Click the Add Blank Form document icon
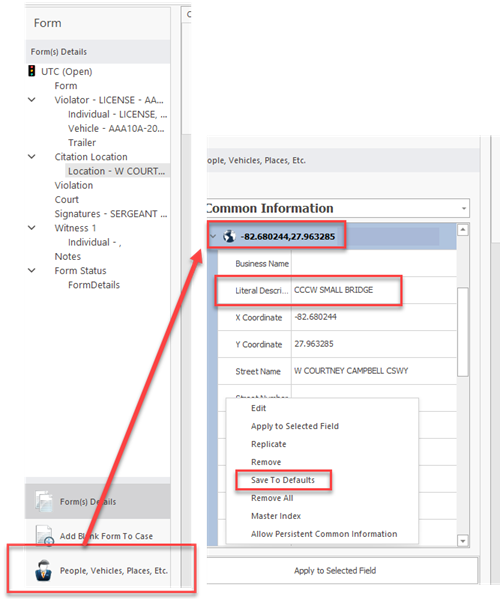 (44, 536)
